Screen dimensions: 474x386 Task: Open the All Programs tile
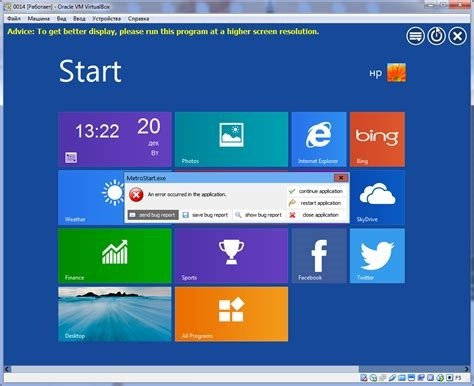click(231, 314)
